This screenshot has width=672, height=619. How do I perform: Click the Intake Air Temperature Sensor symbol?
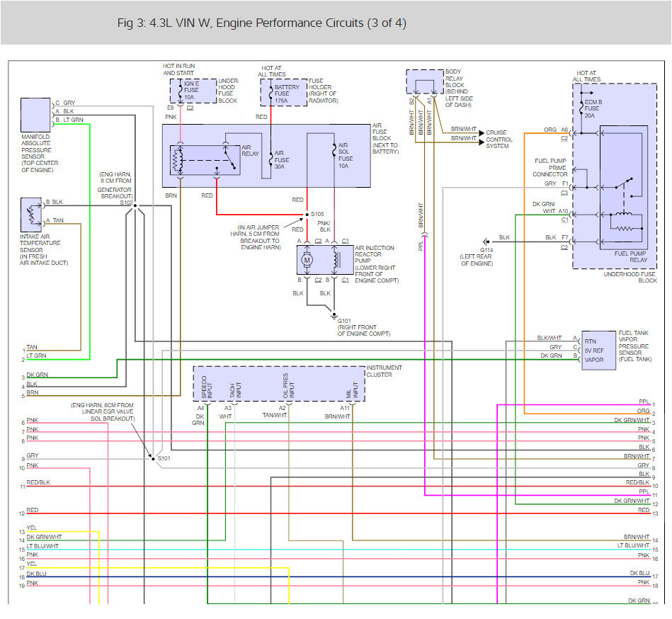pos(31,214)
